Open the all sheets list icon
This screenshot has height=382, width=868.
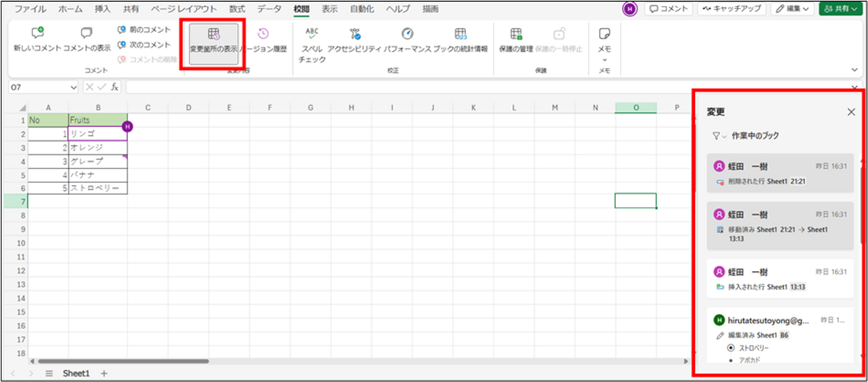coord(49,374)
